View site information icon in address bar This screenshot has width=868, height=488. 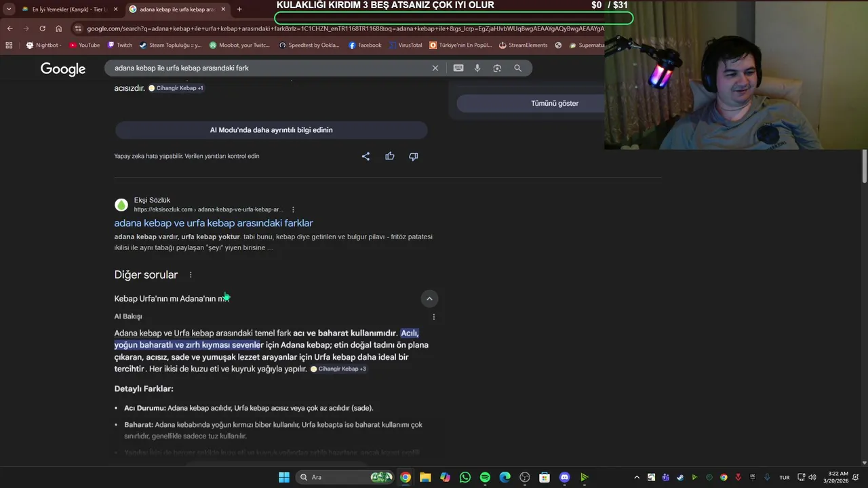pos(79,28)
